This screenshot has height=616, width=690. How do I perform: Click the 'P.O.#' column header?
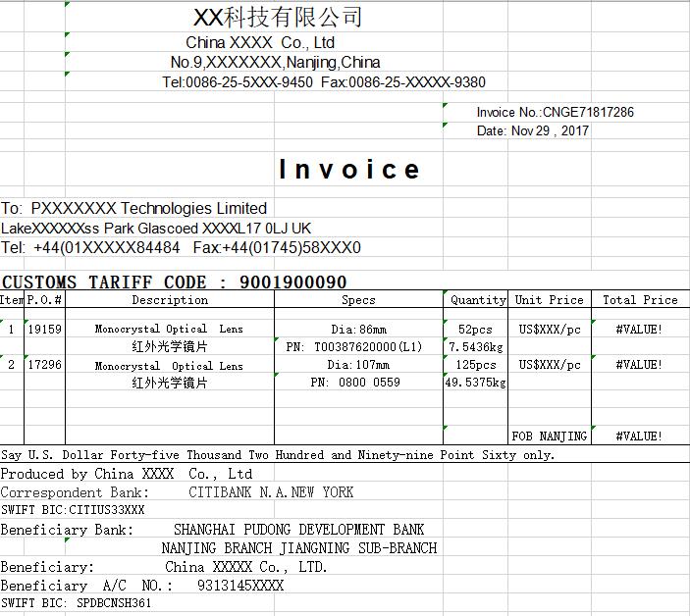44,300
